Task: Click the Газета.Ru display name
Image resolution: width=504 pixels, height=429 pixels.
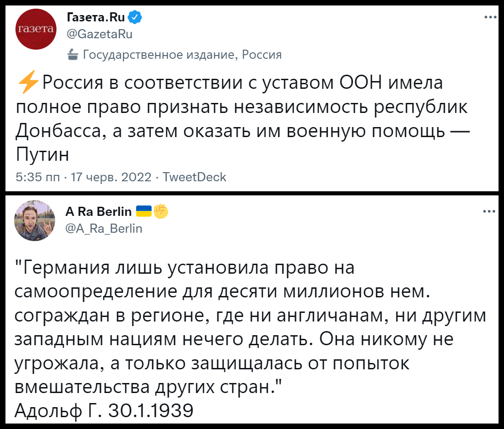Action: coord(96,18)
